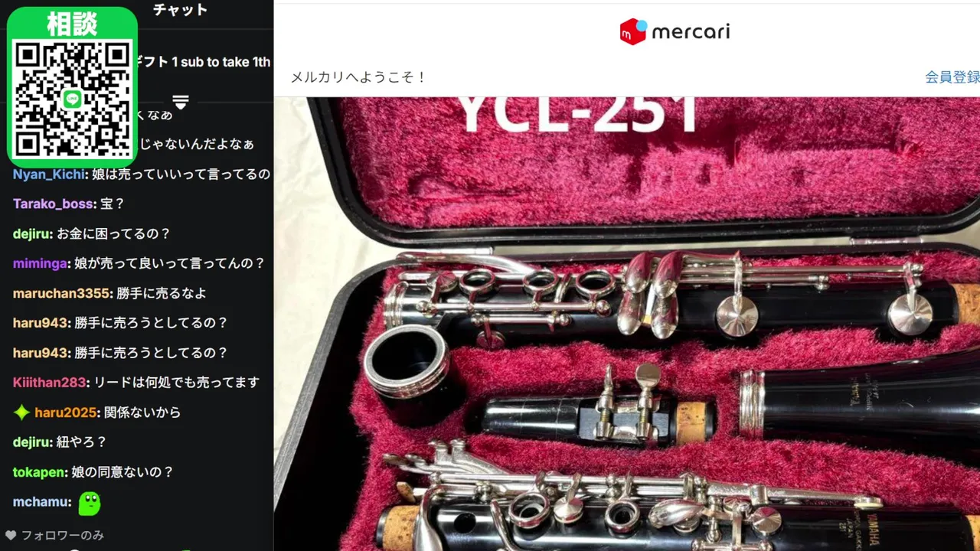Click the フォロワーのみ followers-only label
This screenshot has width=980, height=551.
click(62, 535)
